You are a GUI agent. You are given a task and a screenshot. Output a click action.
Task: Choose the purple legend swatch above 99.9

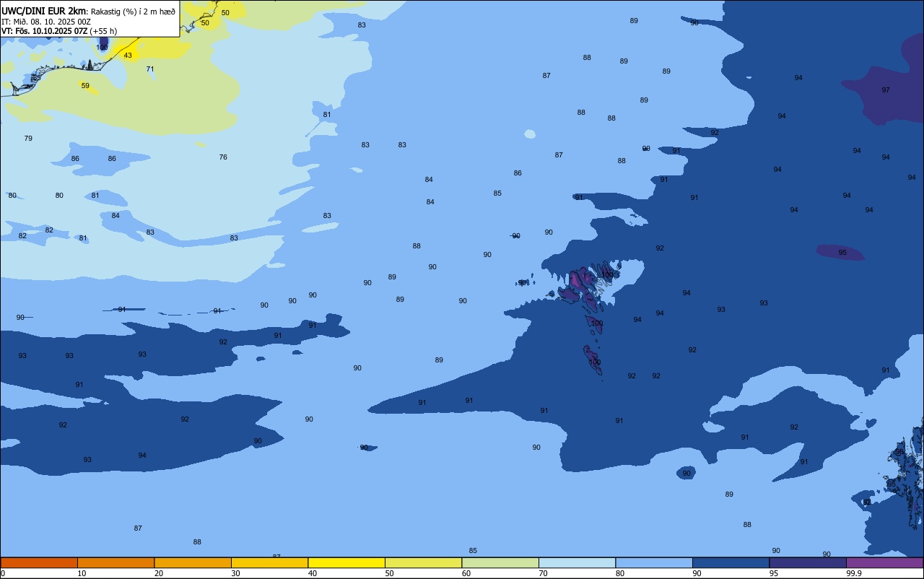[x=884, y=562]
